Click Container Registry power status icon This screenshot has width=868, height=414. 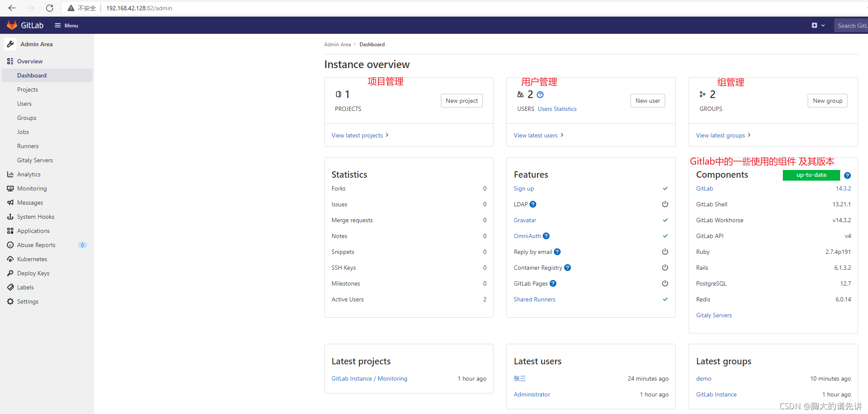click(665, 268)
